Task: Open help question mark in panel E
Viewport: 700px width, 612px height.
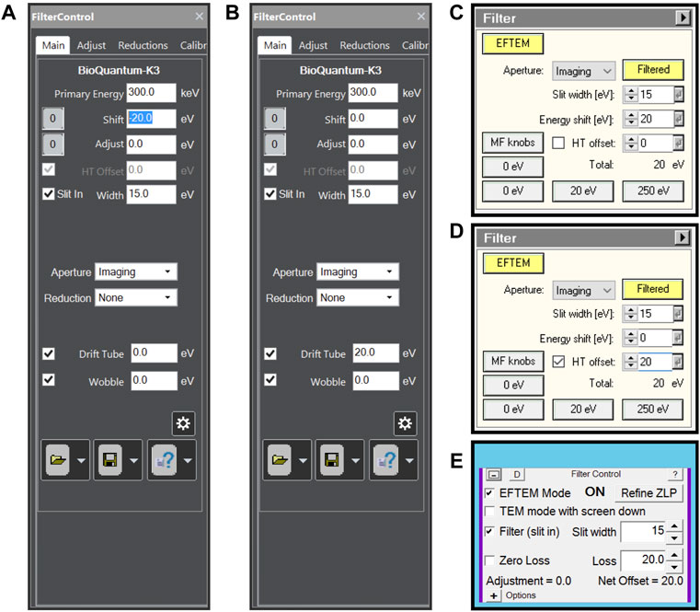Action: (x=675, y=474)
